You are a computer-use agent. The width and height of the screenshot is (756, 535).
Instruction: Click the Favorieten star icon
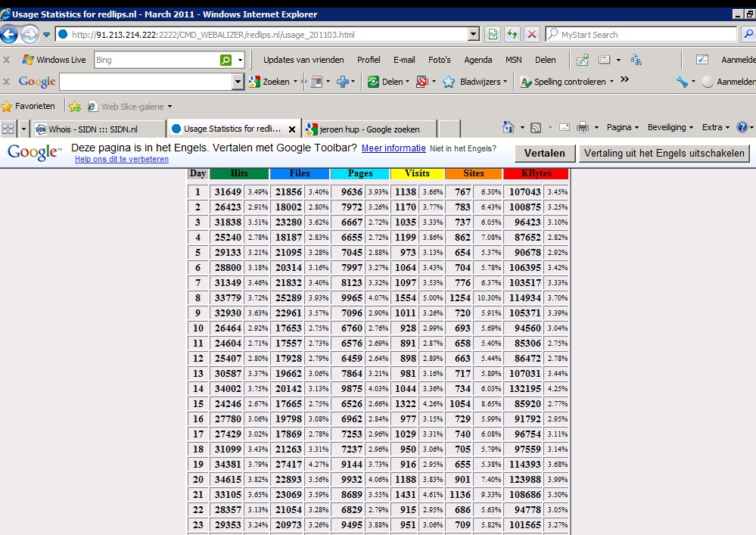point(7,106)
